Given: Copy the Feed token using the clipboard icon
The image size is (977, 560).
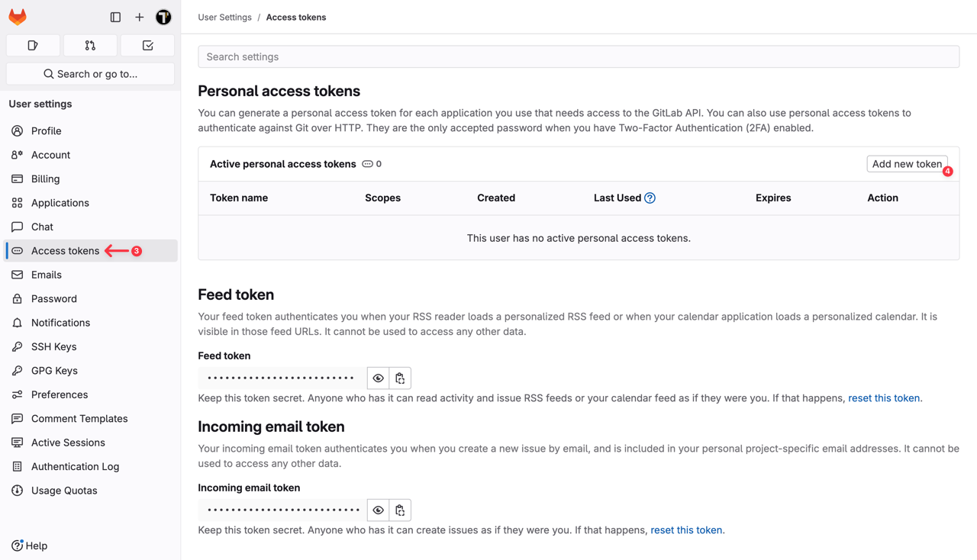Looking at the screenshot, I should tap(400, 378).
